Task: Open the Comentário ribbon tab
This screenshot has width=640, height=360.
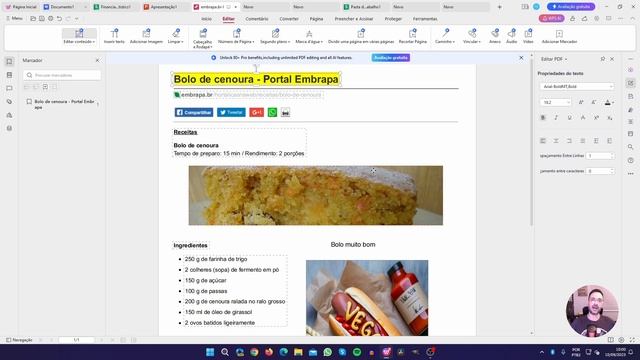Action: [257, 19]
